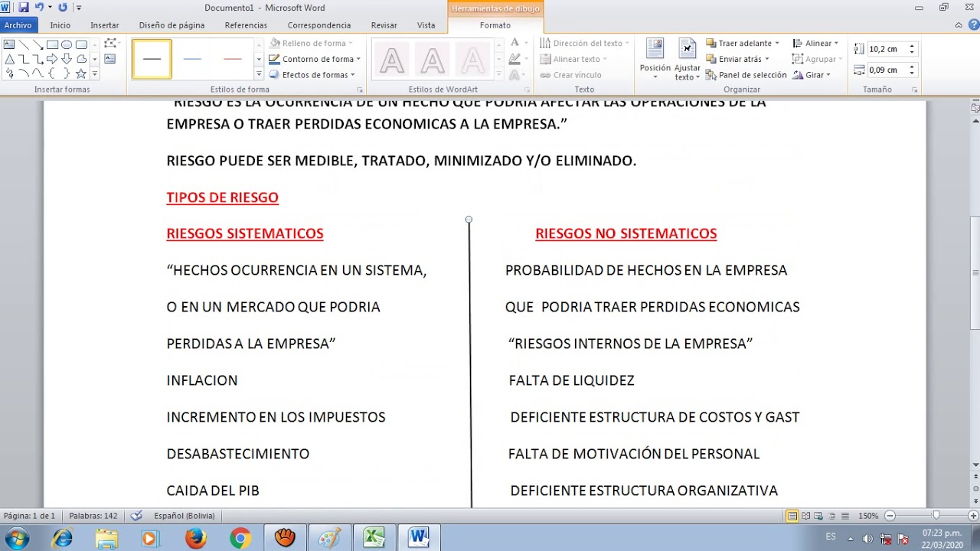Select the triangle shape
Viewport: 980px width, 551px height.
(x=9, y=59)
